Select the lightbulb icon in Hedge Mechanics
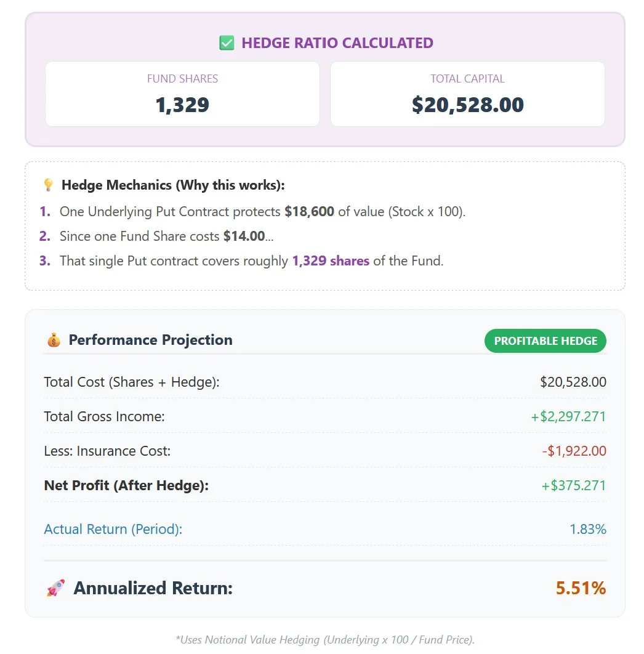 tap(48, 185)
